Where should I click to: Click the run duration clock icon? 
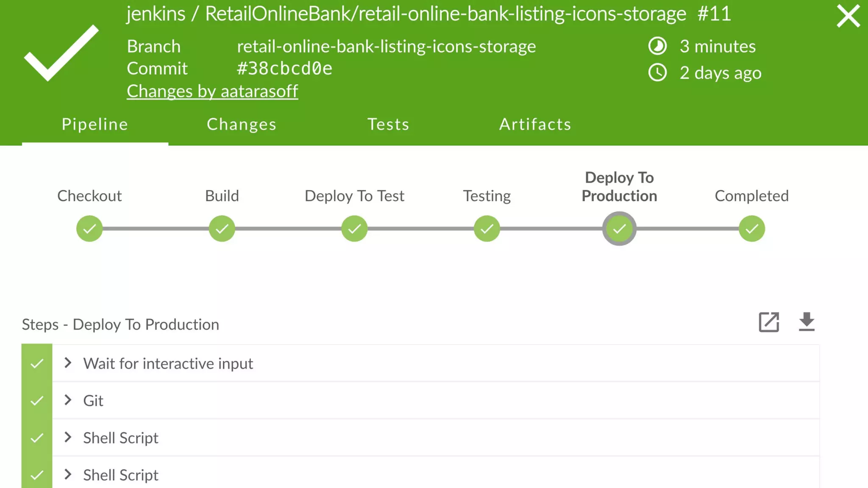pos(657,46)
